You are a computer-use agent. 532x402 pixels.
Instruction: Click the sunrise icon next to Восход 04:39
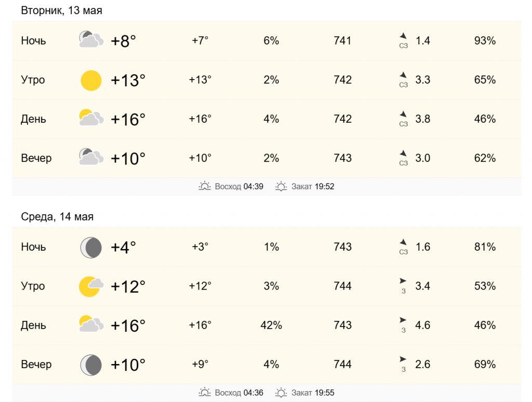tap(205, 186)
